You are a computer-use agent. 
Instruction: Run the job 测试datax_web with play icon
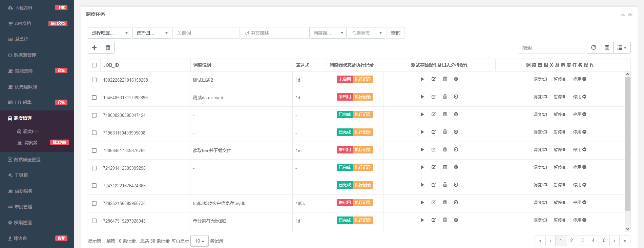pos(422,97)
